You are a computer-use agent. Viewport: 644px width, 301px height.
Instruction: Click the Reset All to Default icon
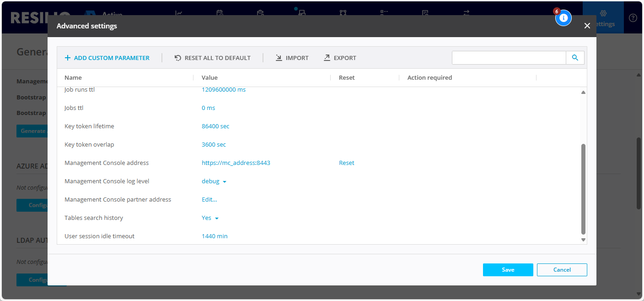pos(178,58)
